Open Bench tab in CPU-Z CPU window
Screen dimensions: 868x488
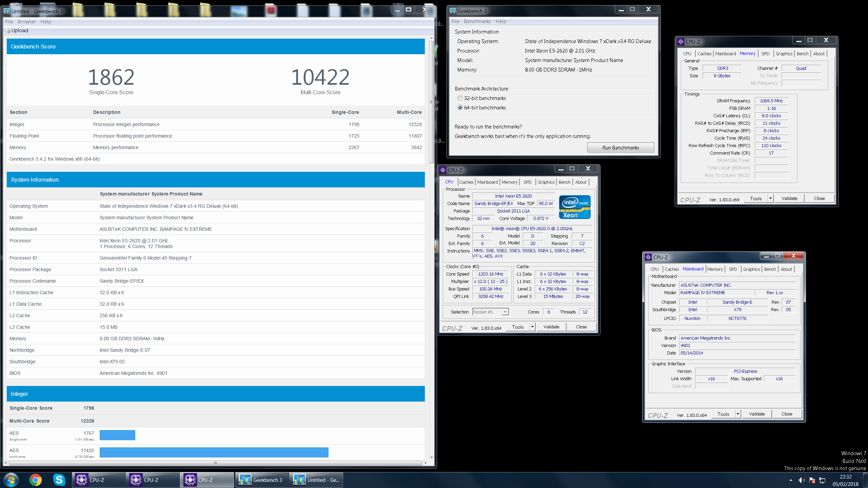pyautogui.click(x=564, y=182)
